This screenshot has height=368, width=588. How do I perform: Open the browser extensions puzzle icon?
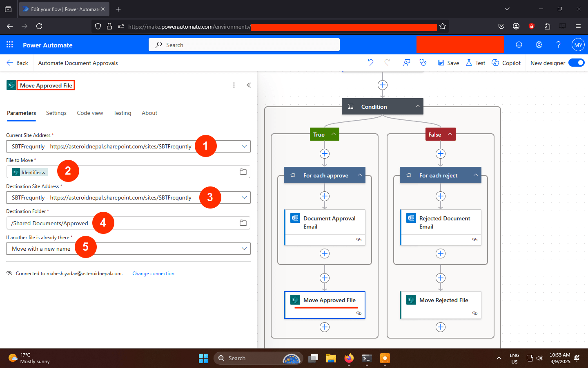(547, 26)
